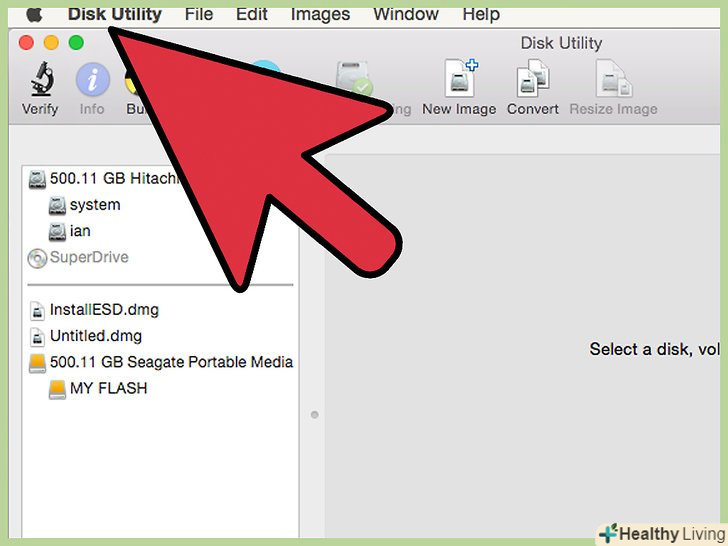Click the Verify microscope icon
The image size is (728, 546).
(42, 78)
